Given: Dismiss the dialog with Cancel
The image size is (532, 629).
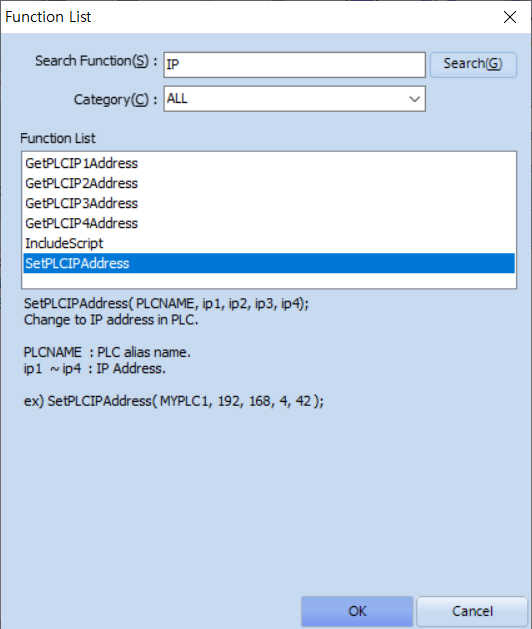Looking at the screenshot, I should pos(472,611).
